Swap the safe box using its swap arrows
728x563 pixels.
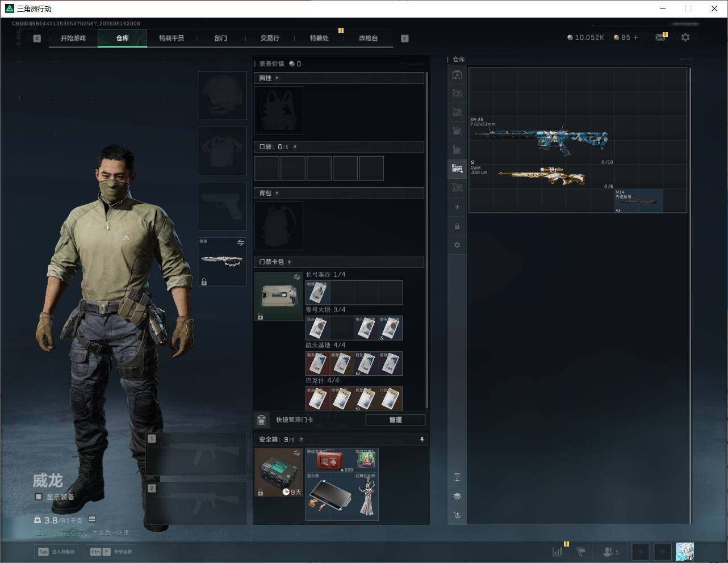[297, 453]
